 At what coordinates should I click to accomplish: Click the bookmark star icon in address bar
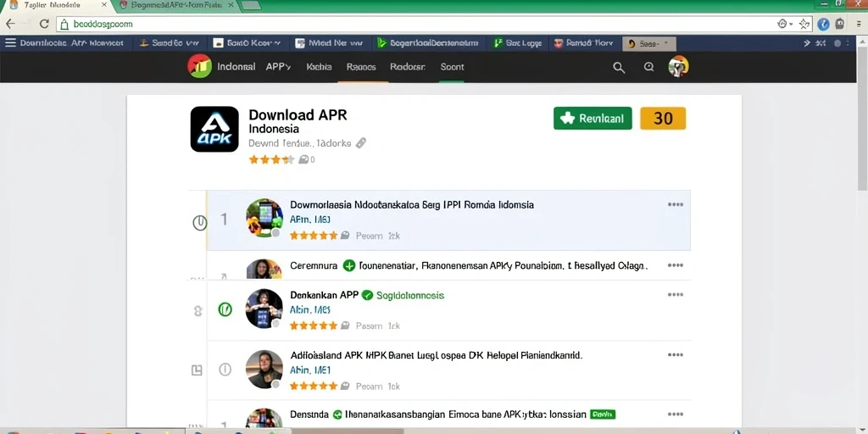pos(805,25)
